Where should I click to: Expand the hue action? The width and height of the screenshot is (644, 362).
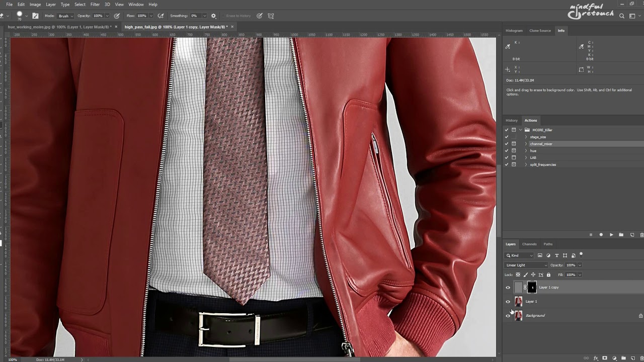click(526, 151)
